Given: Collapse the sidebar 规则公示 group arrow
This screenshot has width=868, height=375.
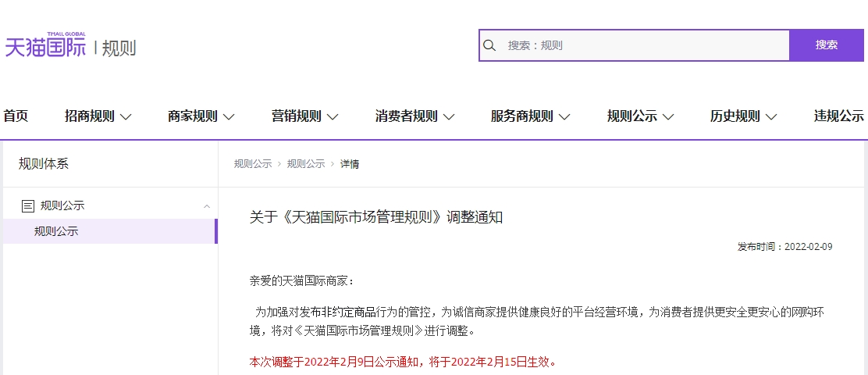Looking at the screenshot, I should coord(207,206).
